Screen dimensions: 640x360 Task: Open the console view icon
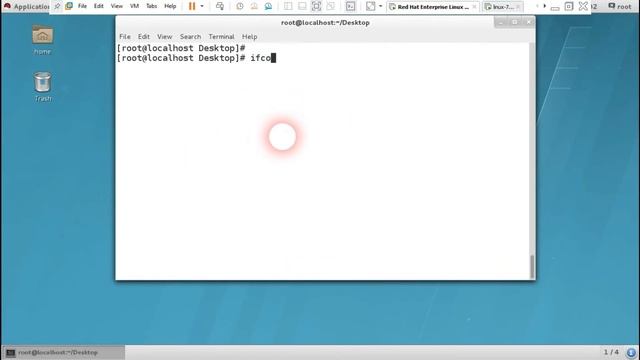[x=350, y=6]
